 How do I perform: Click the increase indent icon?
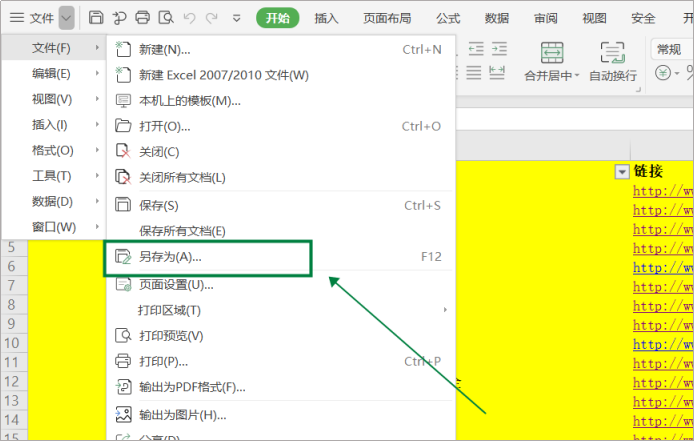[x=499, y=49]
